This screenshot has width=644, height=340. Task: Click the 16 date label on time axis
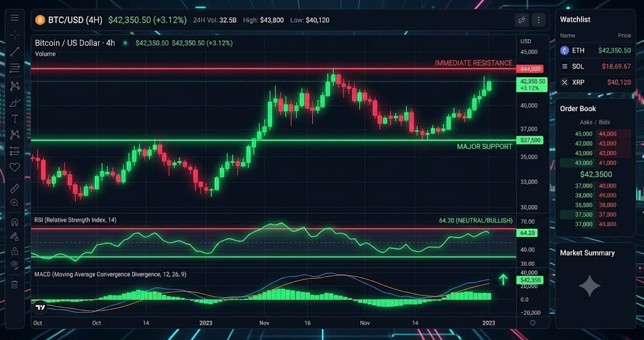[307, 323]
